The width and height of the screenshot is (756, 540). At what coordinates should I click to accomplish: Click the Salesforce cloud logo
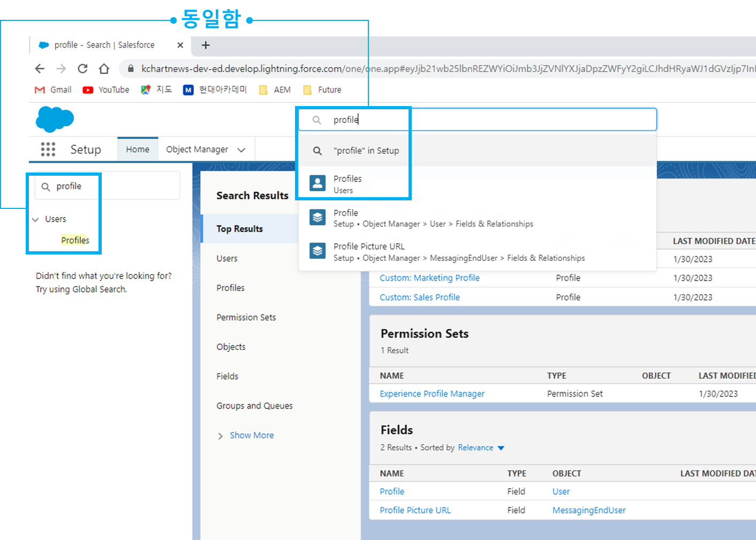tap(55, 119)
